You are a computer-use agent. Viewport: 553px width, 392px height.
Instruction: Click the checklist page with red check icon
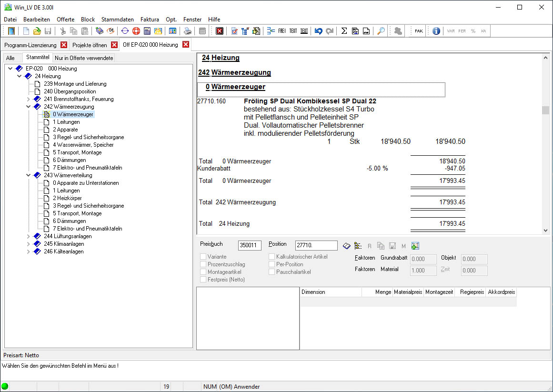point(234,31)
